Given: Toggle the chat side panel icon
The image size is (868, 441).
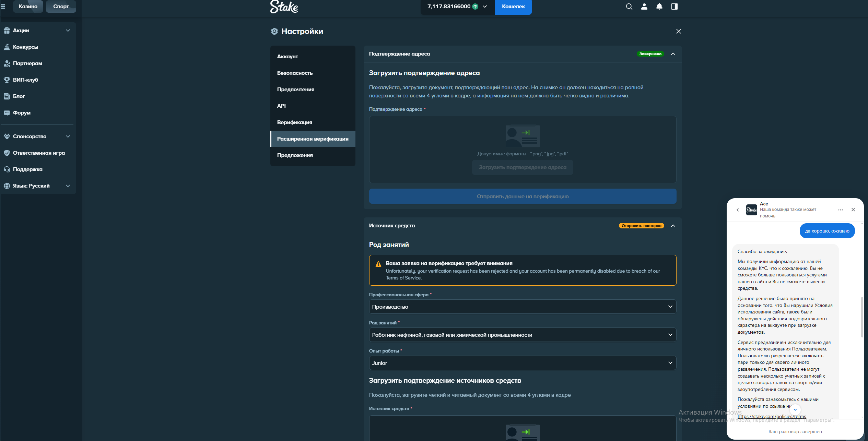Looking at the screenshot, I should [x=675, y=7].
